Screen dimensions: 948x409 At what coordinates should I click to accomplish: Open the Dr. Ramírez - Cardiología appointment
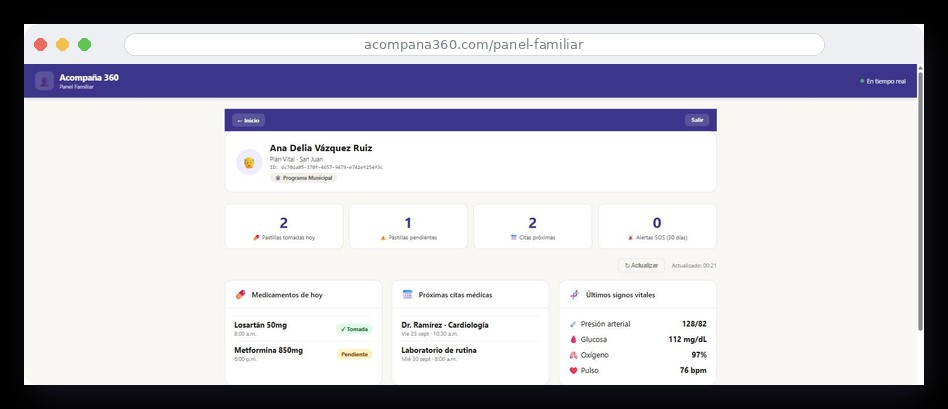pyautogui.click(x=470, y=329)
